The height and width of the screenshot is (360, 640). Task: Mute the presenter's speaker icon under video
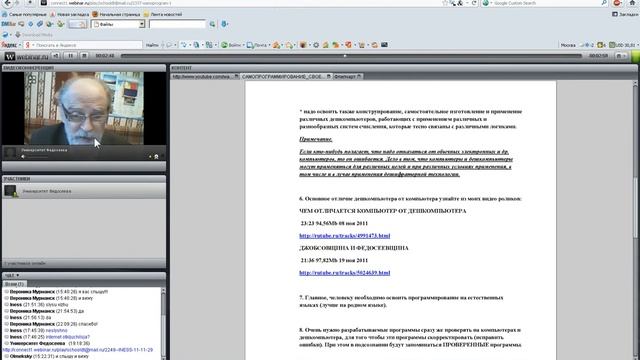pyautogui.click(x=23, y=157)
